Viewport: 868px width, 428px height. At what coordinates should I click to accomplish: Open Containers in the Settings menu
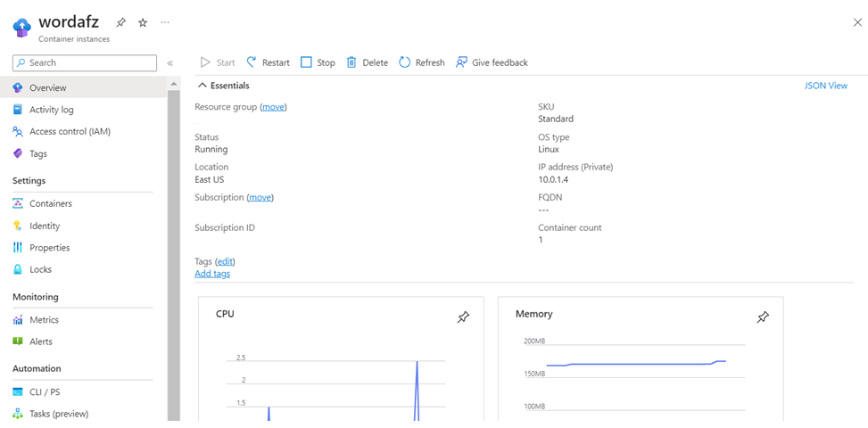(50, 203)
